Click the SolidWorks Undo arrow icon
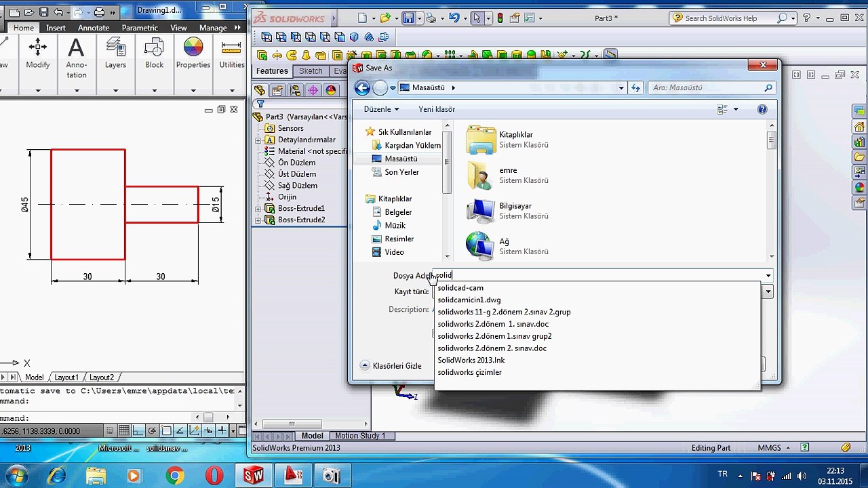Image resolution: width=868 pixels, height=488 pixels. (454, 18)
